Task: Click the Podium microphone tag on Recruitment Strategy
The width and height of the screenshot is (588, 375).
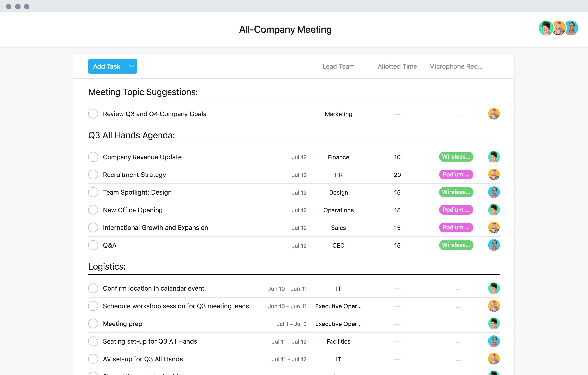Action: point(455,175)
